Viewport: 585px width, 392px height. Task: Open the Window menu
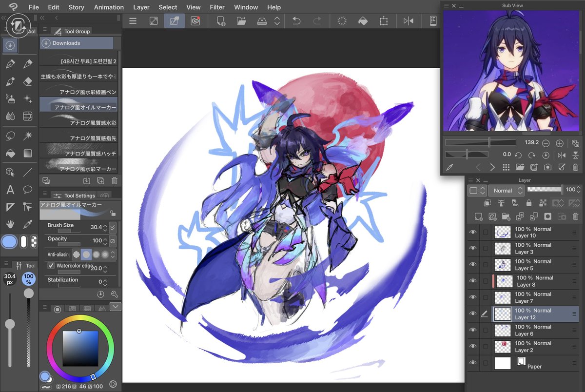(x=246, y=7)
